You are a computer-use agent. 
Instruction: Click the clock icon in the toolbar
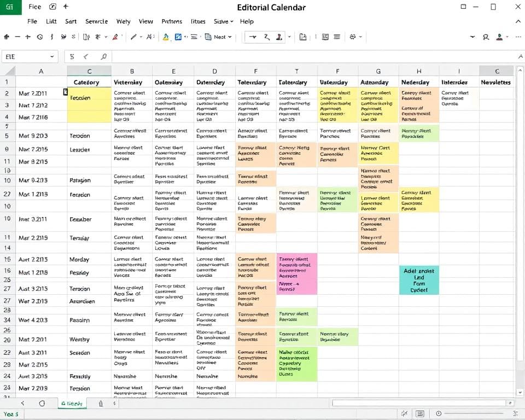(39, 37)
